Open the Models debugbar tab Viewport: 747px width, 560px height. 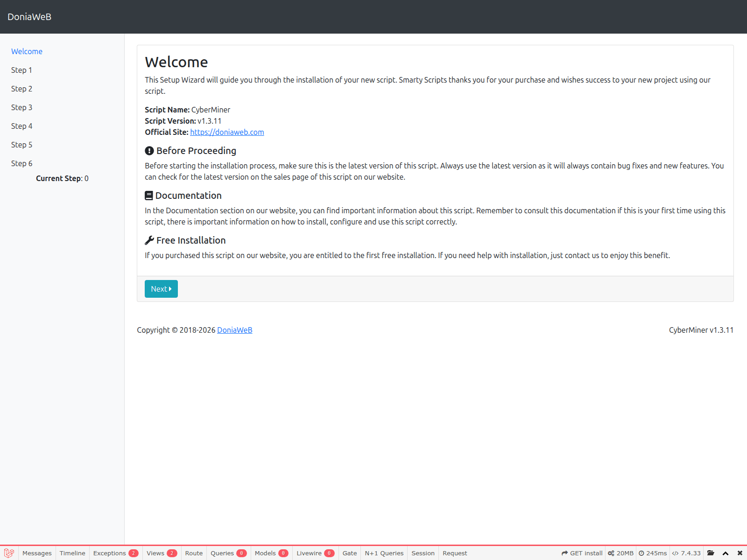click(271, 553)
